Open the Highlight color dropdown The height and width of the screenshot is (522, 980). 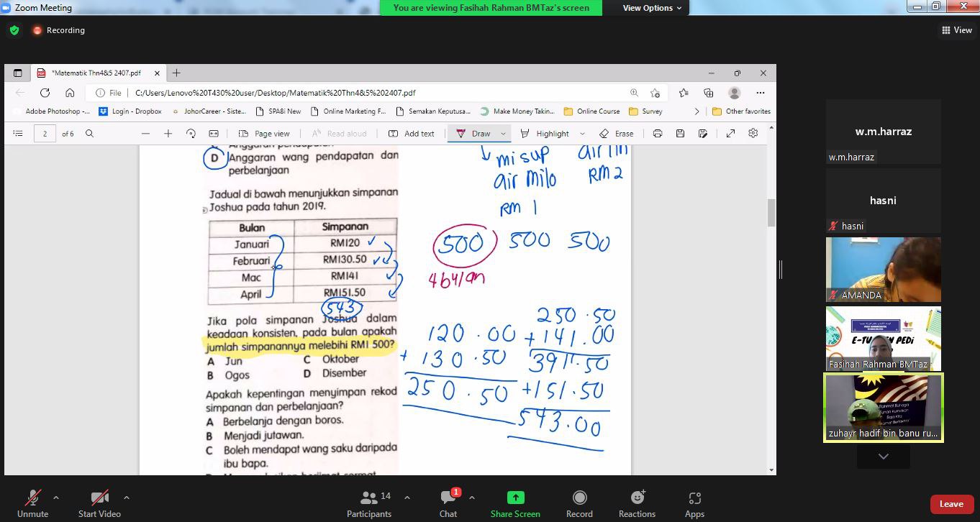[x=582, y=133]
